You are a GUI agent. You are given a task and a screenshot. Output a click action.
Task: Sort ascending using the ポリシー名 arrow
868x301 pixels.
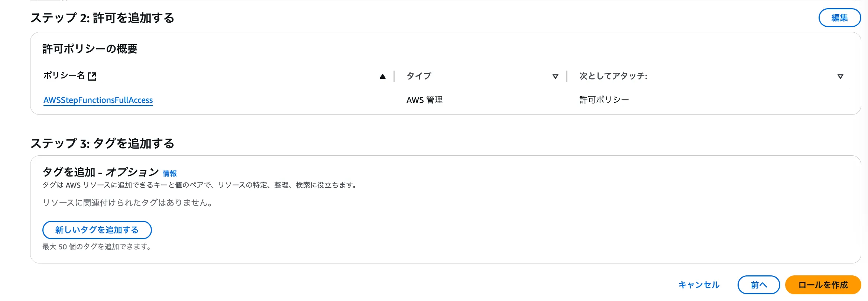[x=382, y=77]
